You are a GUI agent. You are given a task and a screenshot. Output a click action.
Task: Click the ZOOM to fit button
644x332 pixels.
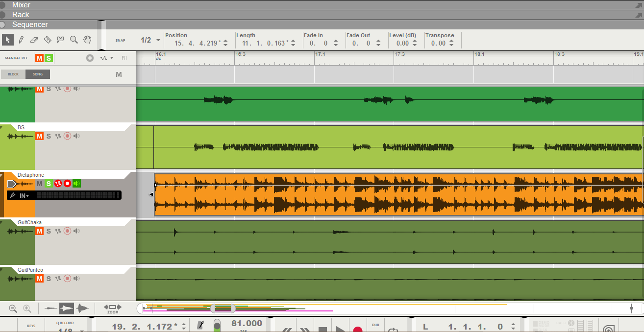113,308
